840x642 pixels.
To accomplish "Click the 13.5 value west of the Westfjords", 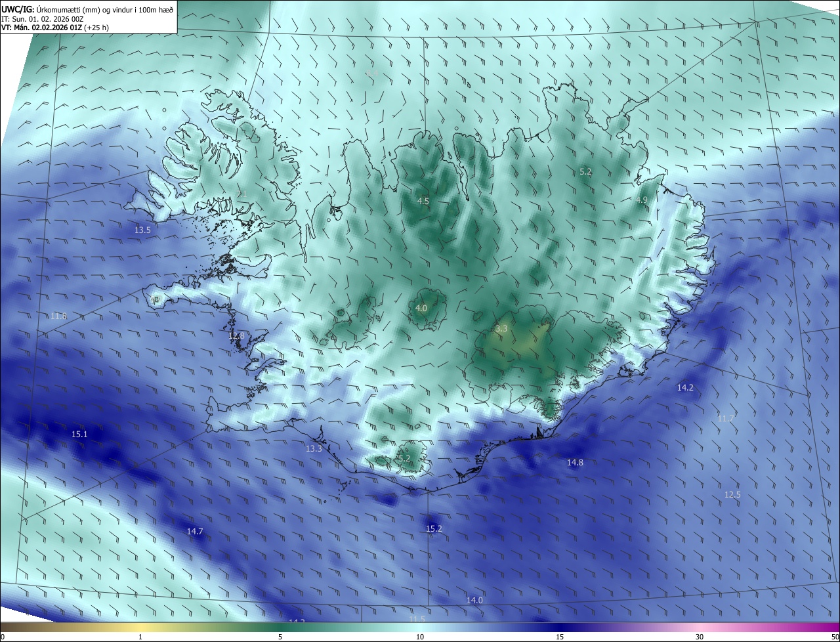I will 142,230.
